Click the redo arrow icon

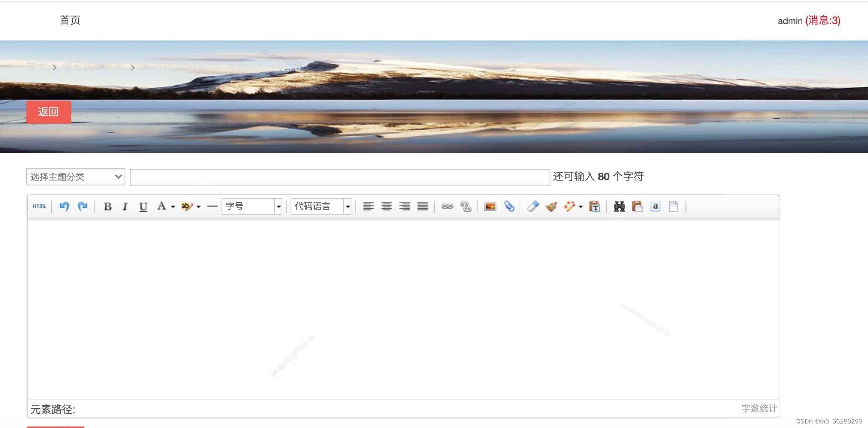pos(83,206)
